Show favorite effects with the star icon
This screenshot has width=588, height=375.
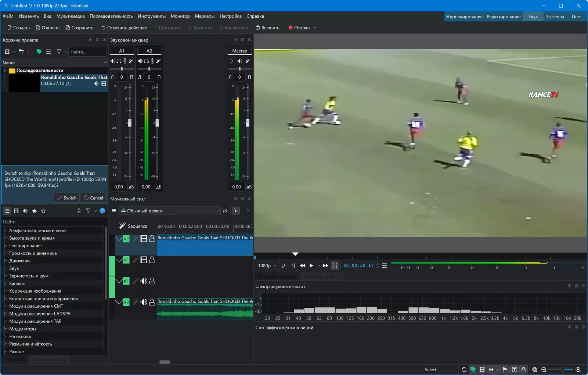[43, 211]
